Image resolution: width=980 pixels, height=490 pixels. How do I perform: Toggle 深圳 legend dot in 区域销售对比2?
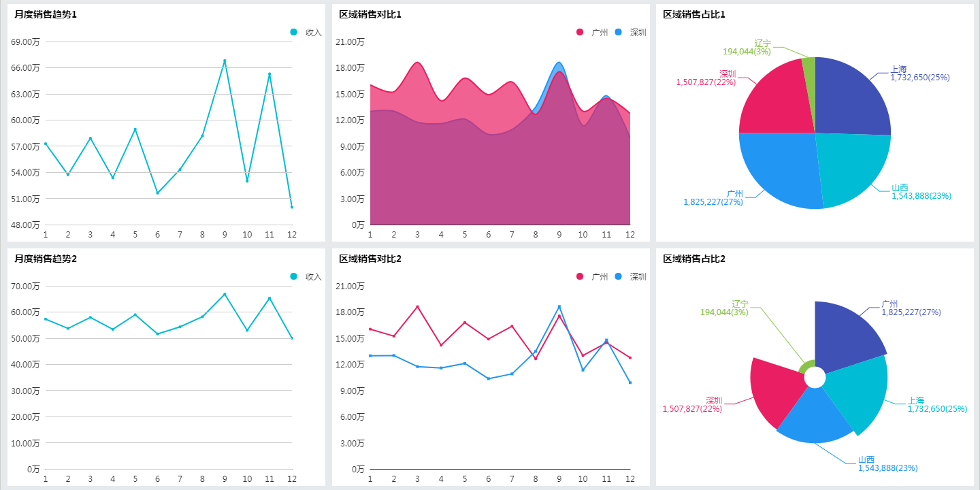click(x=618, y=276)
